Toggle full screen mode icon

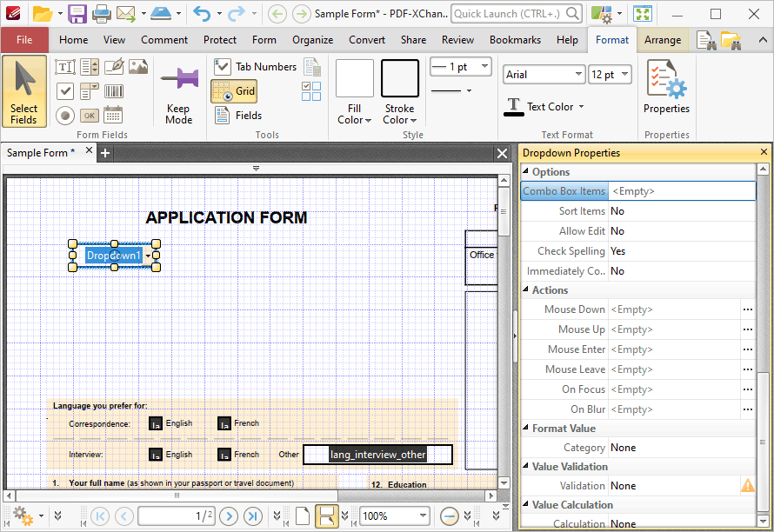[x=643, y=14]
